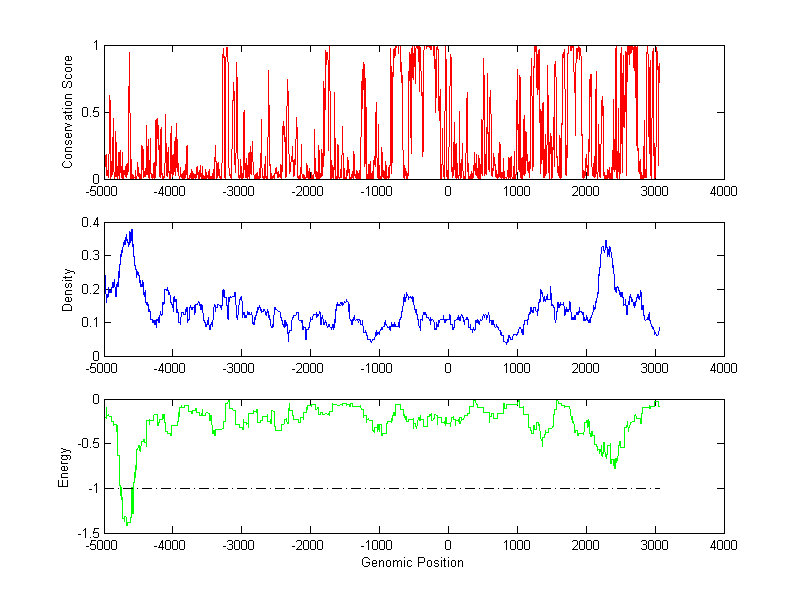Click the 4000 tick below the Energy plot
Viewport: 800px width, 599px height.
(724, 545)
